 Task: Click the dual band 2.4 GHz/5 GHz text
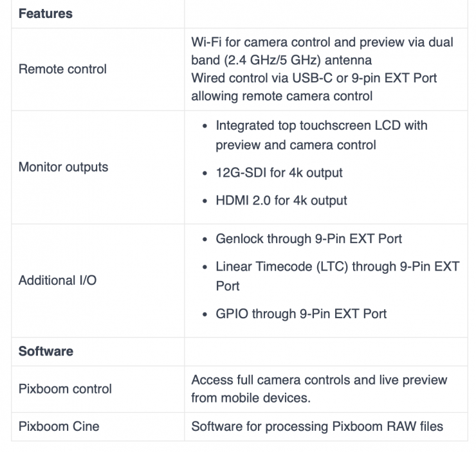pyautogui.click(x=282, y=60)
